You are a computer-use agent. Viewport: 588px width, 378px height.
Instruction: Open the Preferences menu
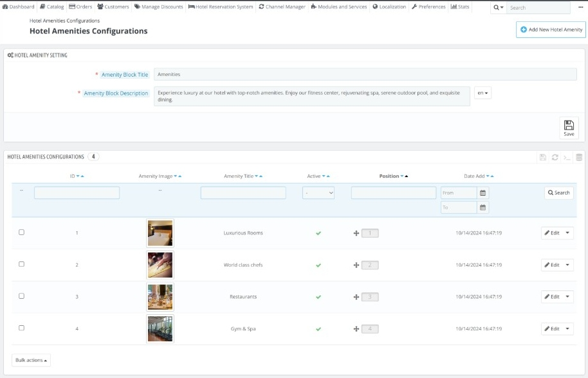pyautogui.click(x=428, y=6)
